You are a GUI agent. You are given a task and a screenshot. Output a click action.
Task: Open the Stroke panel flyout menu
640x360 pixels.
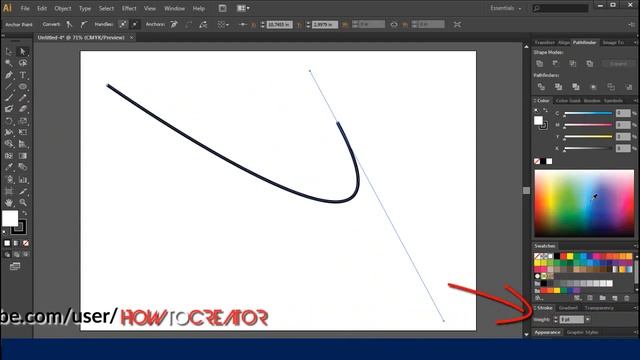(636, 308)
